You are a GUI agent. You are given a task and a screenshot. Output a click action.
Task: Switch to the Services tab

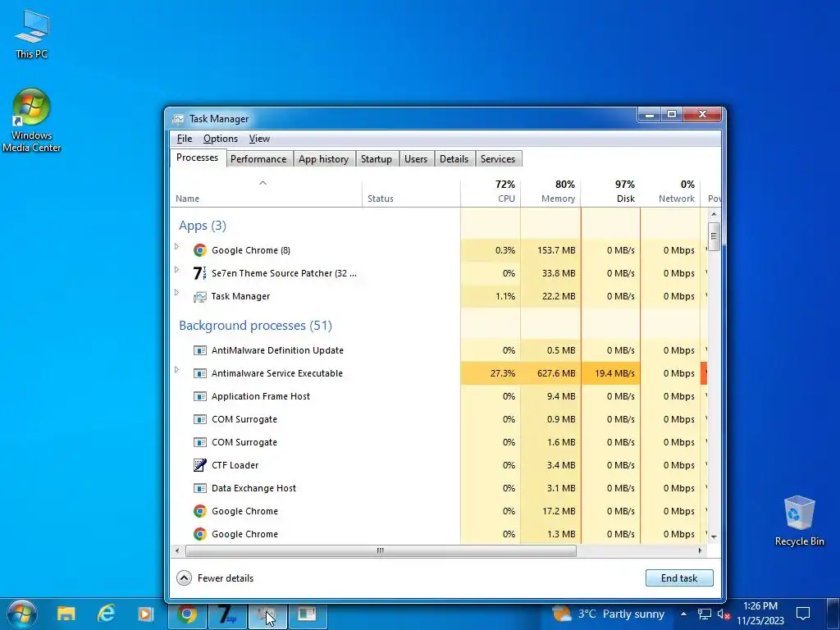[498, 159]
